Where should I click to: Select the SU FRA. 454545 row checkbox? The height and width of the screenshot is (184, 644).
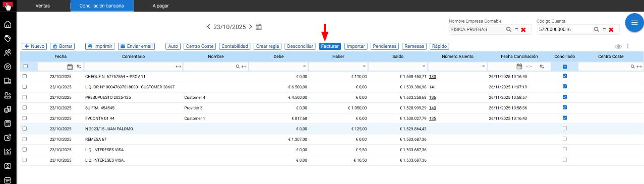click(25, 107)
